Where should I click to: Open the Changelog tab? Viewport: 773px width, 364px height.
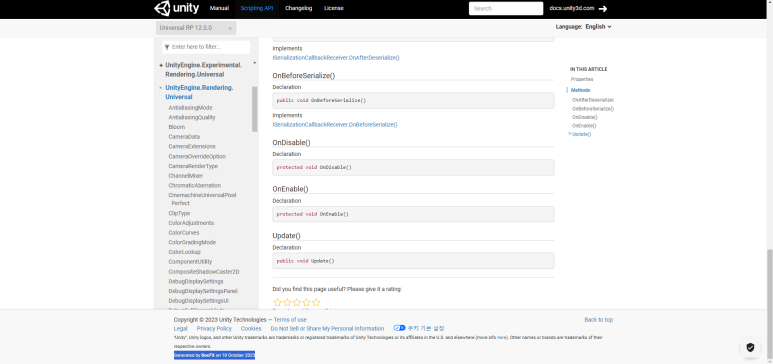tap(298, 8)
